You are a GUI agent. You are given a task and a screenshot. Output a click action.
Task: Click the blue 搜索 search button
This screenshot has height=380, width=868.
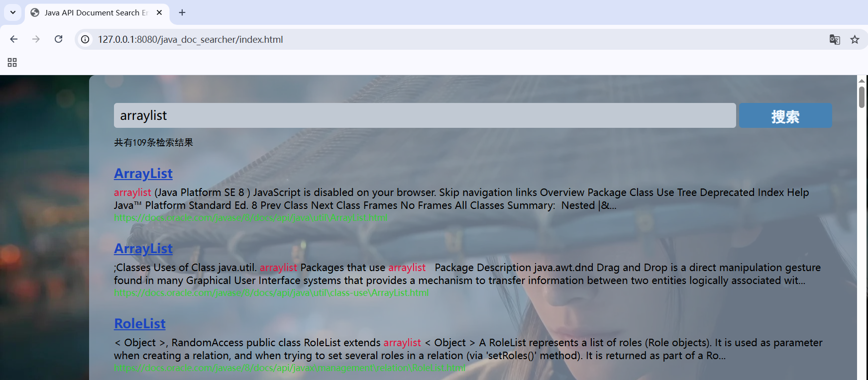785,115
